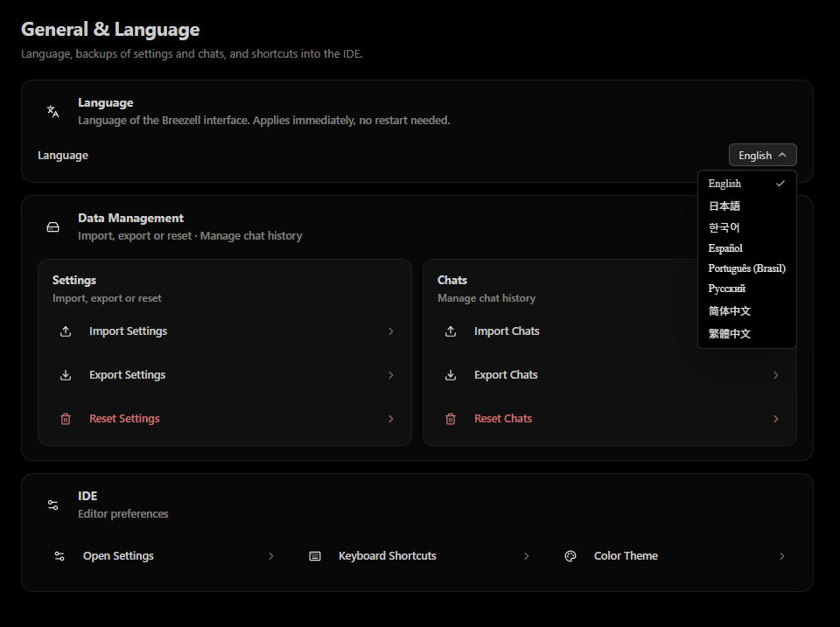840x627 pixels.
Task: Choose Español from the language list
Action: [746, 248]
